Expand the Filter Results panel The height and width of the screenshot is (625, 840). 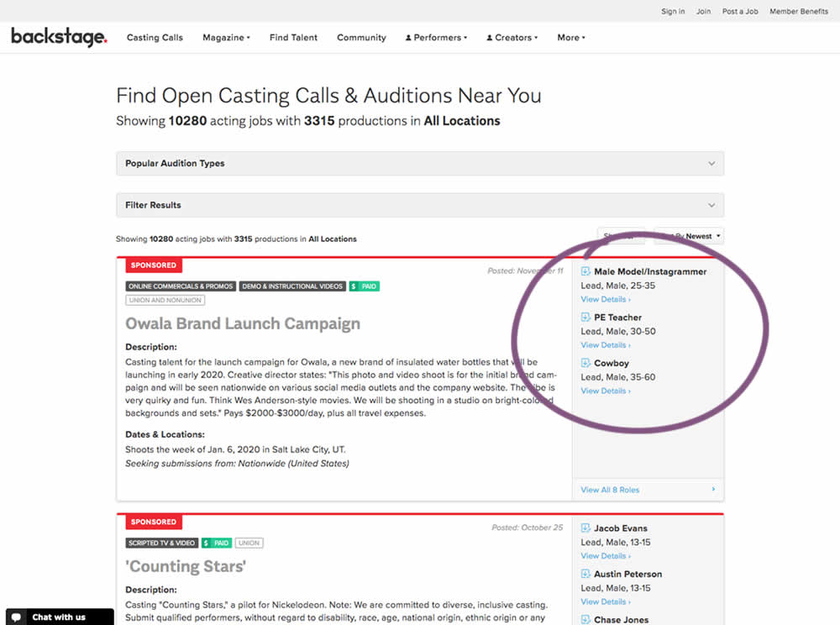pos(419,205)
